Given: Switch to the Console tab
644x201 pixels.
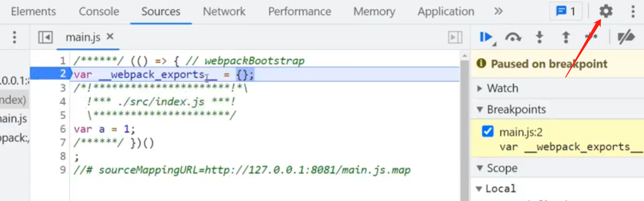Looking at the screenshot, I should (x=99, y=11).
